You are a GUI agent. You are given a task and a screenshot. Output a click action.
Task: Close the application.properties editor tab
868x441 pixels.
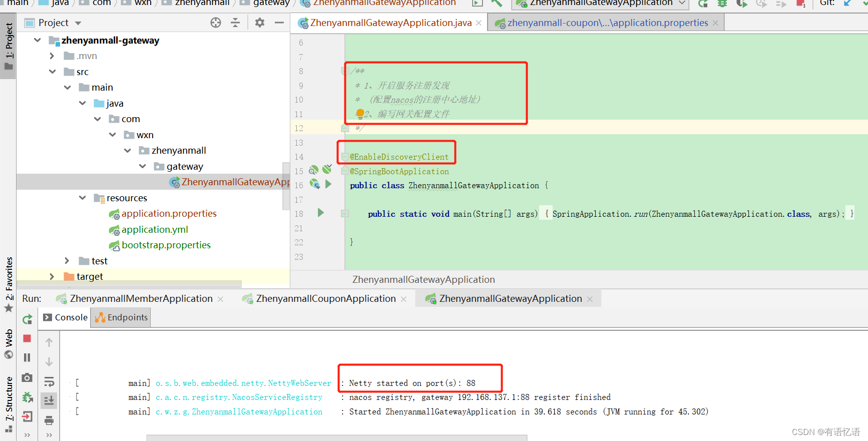(716, 23)
